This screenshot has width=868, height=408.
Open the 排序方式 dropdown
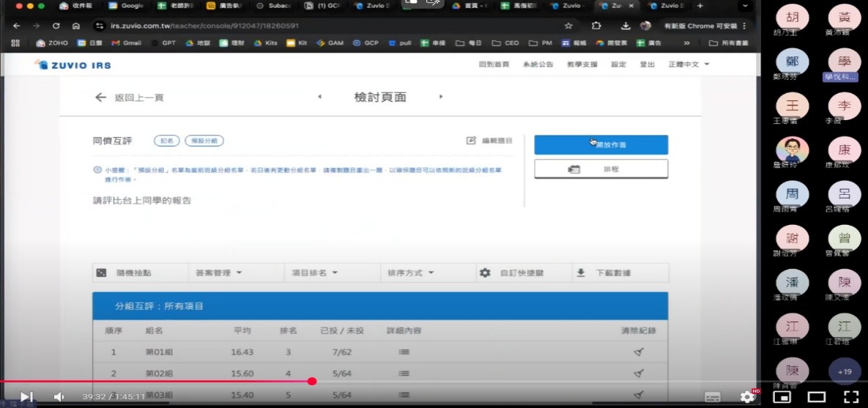[410, 273]
